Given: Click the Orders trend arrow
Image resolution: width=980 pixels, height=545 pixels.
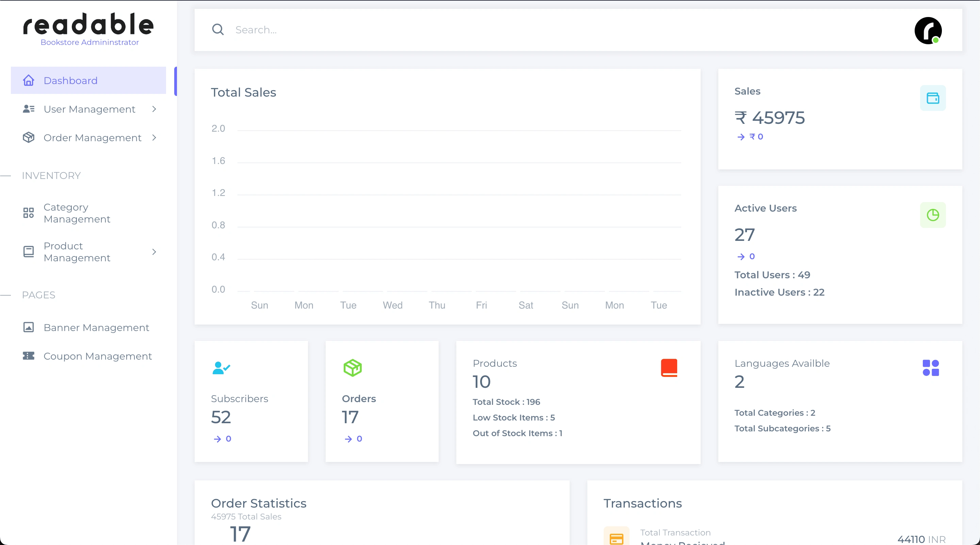Looking at the screenshot, I should (x=348, y=439).
